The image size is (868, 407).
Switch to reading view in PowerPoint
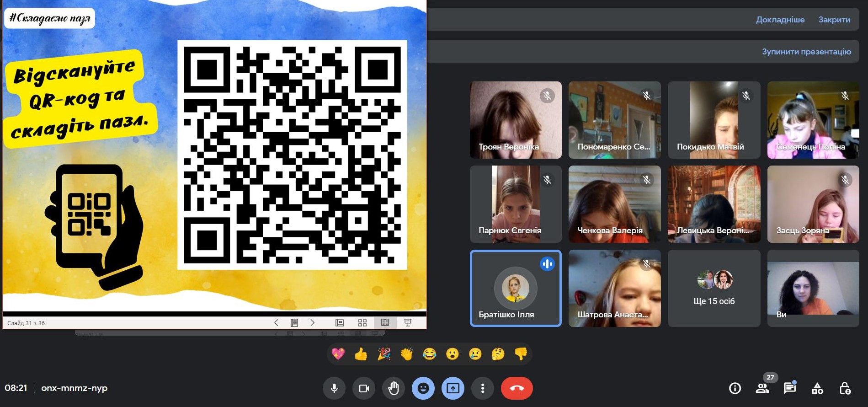(385, 323)
